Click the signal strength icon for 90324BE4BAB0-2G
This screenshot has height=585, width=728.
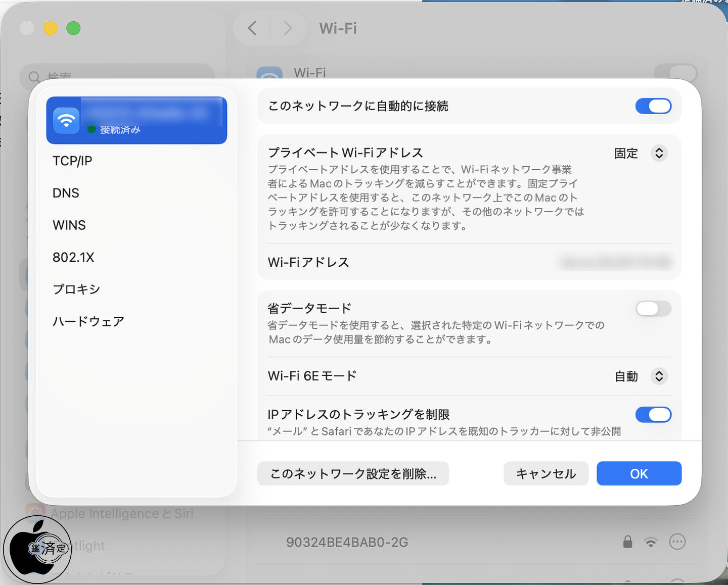(651, 542)
